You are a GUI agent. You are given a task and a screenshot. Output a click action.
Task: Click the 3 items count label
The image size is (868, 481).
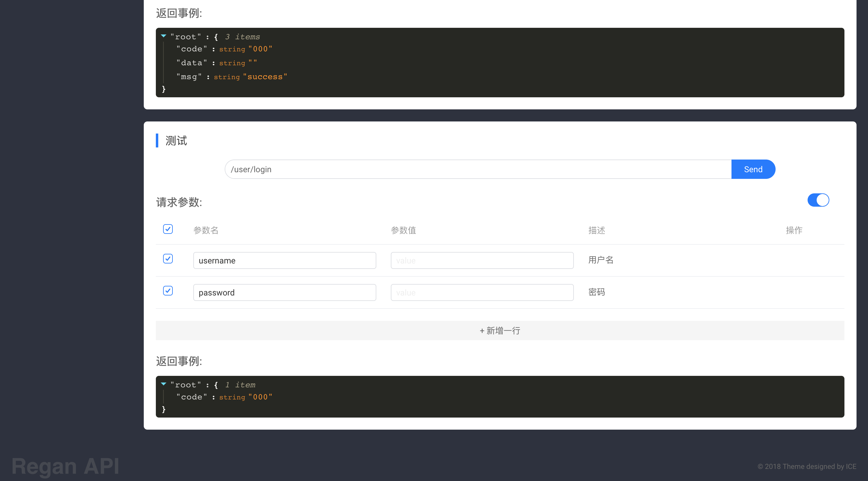pos(243,37)
